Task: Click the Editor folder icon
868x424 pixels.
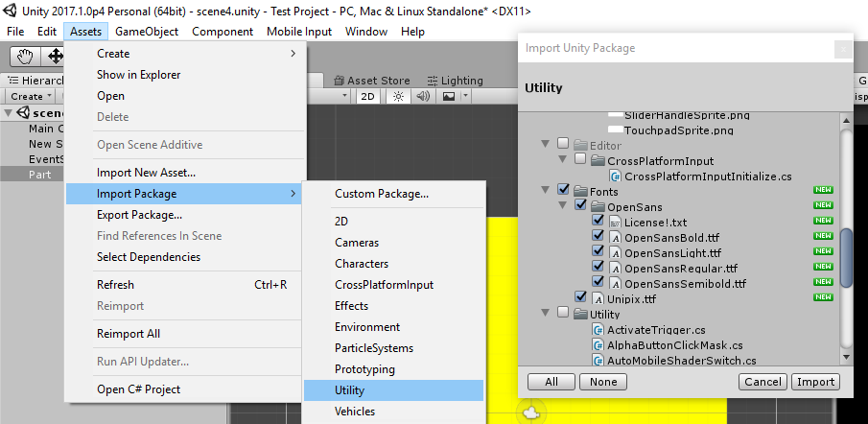Action: pyautogui.click(x=580, y=146)
